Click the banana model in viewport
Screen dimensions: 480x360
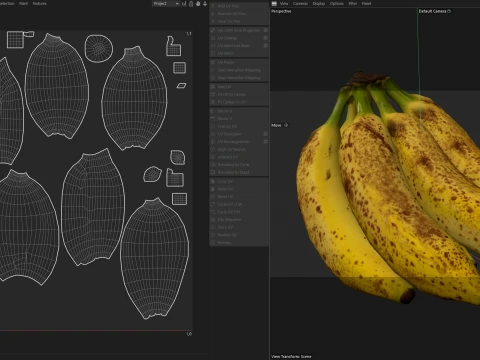click(387, 187)
